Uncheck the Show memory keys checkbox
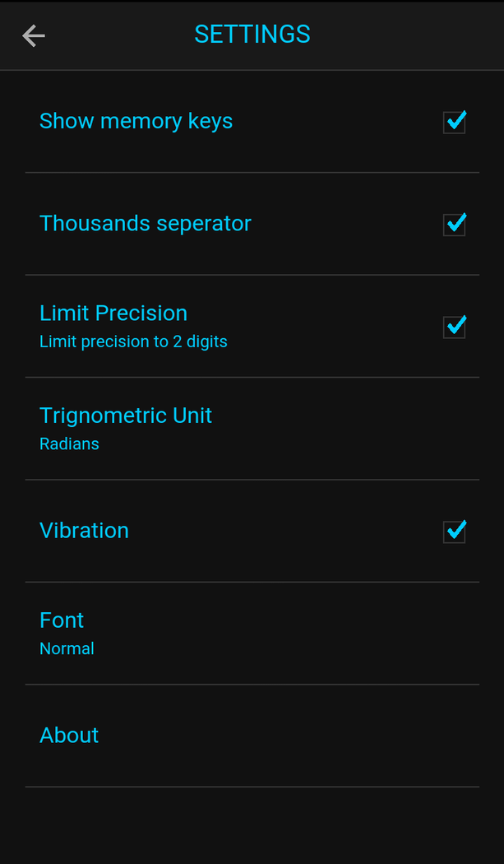504x864 pixels. (x=455, y=122)
